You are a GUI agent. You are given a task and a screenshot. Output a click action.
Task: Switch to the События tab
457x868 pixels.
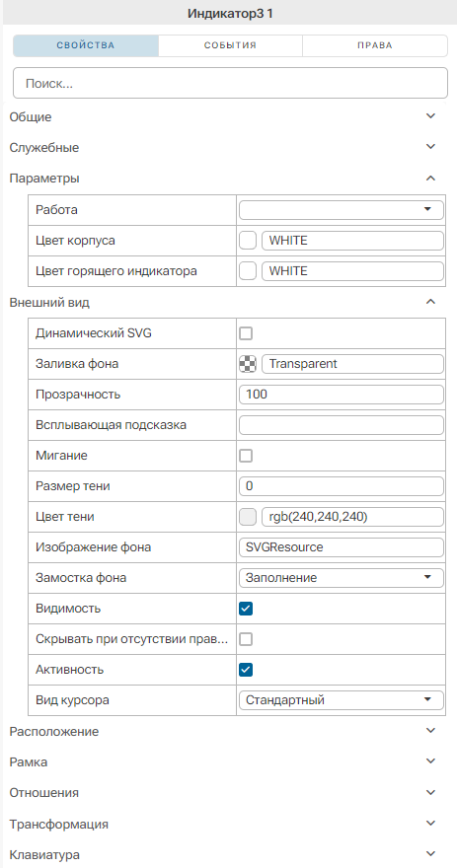[230, 45]
